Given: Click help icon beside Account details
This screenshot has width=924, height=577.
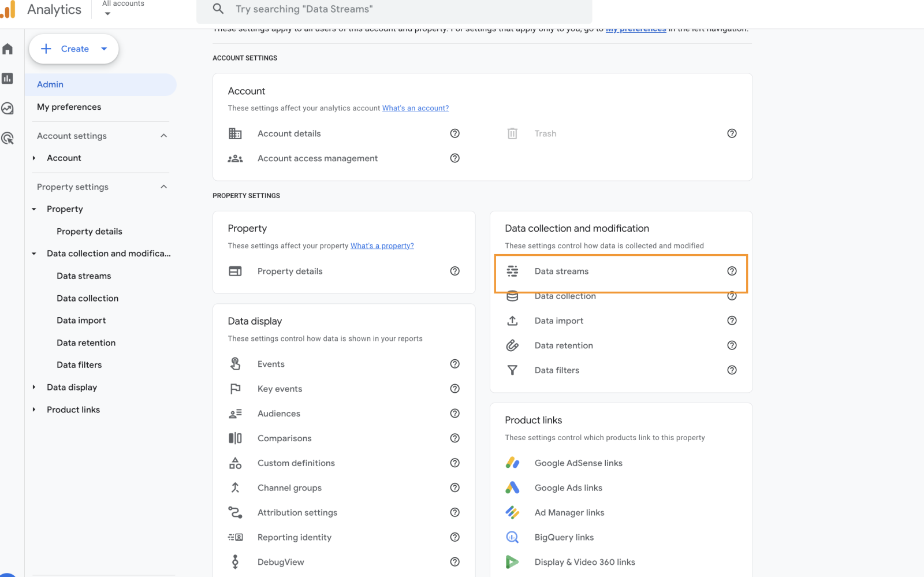Looking at the screenshot, I should click(x=455, y=133).
